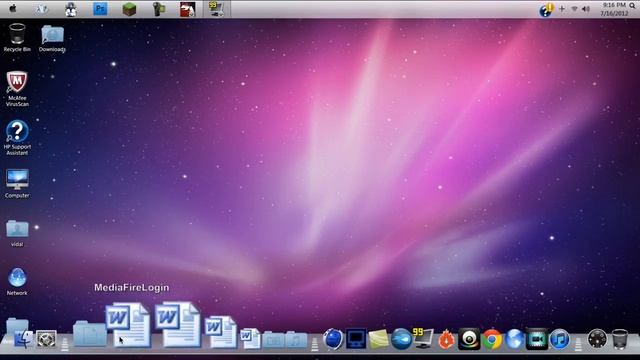Launch iTunes from the dock
This screenshot has height=360, width=640.
[559, 339]
